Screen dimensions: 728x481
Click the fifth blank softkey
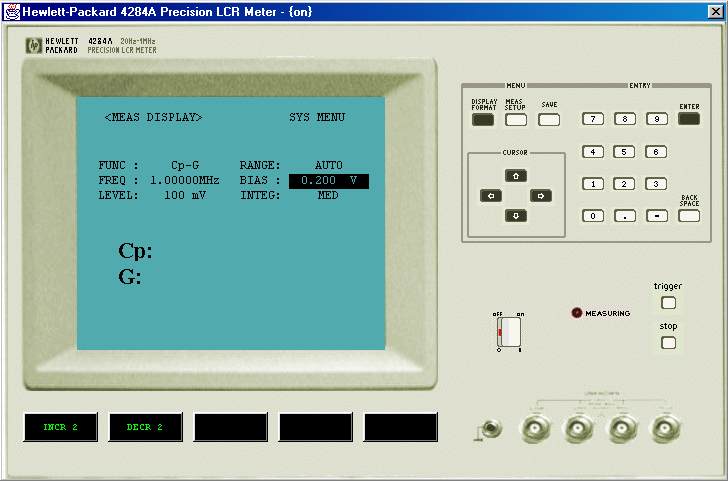401,427
